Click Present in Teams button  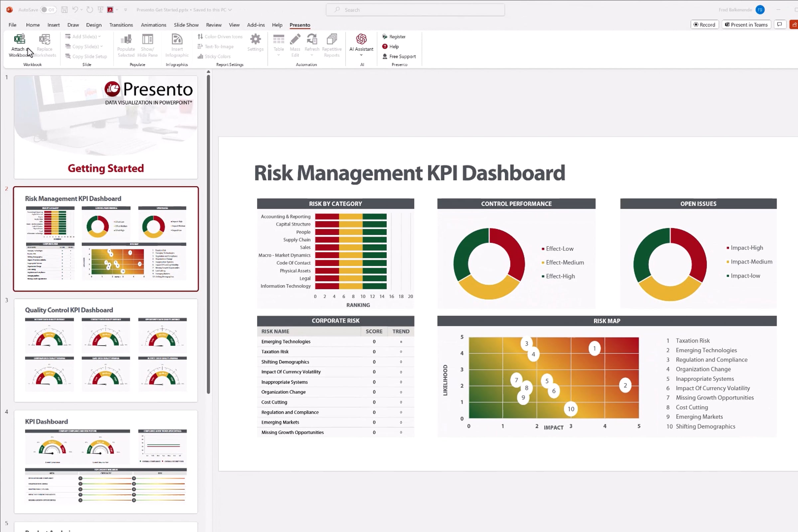[746, 25]
